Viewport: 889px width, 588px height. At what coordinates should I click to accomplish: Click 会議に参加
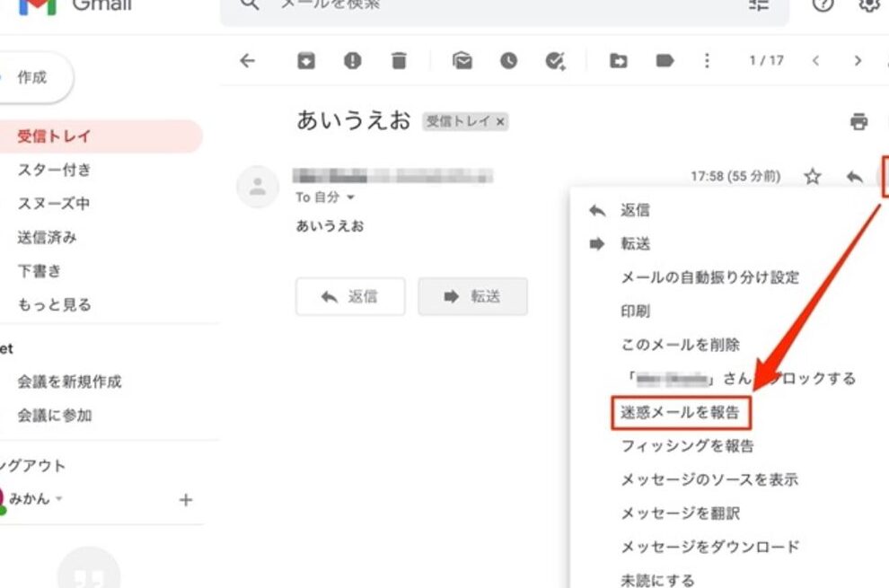click(55, 415)
